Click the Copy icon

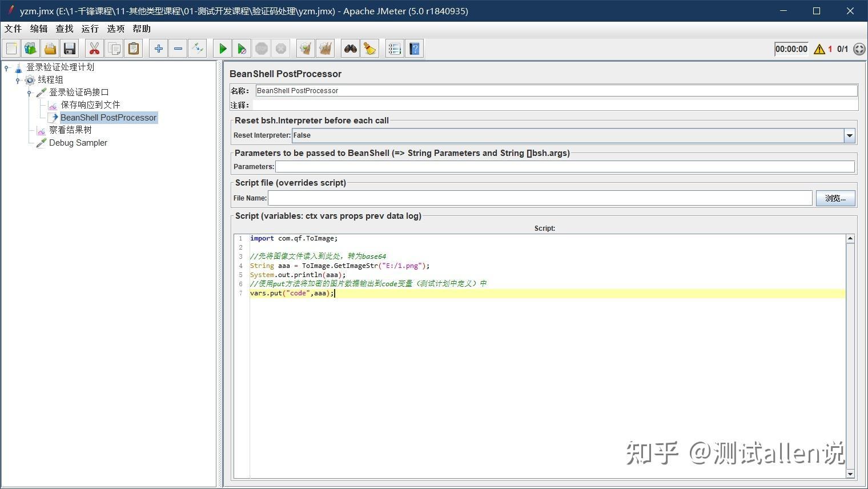(114, 49)
